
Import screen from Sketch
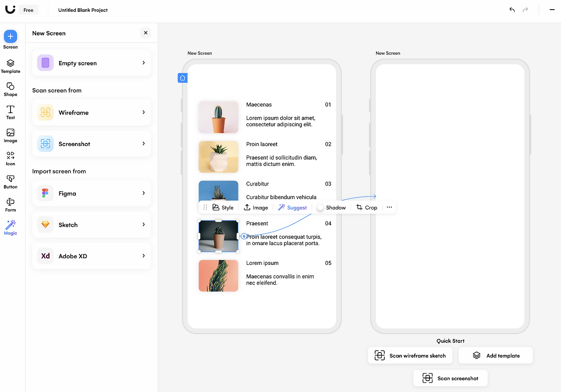(x=92, y=225)
